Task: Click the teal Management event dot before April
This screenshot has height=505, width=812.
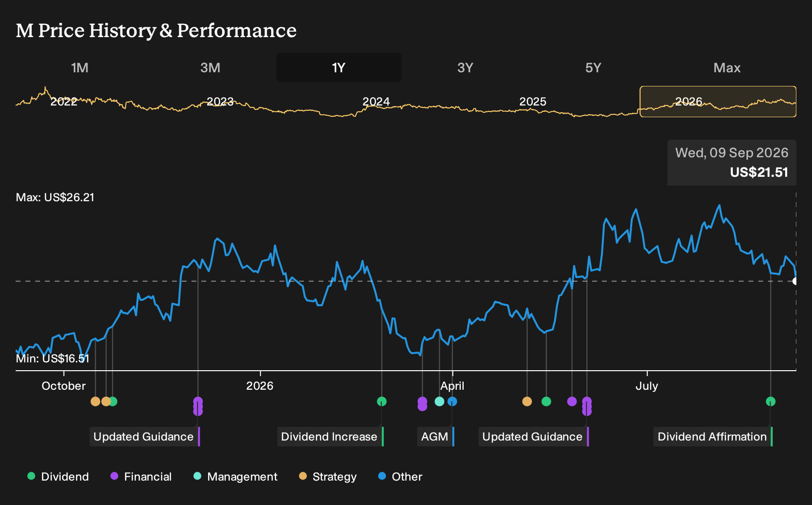Action: [x=439, y=401]
